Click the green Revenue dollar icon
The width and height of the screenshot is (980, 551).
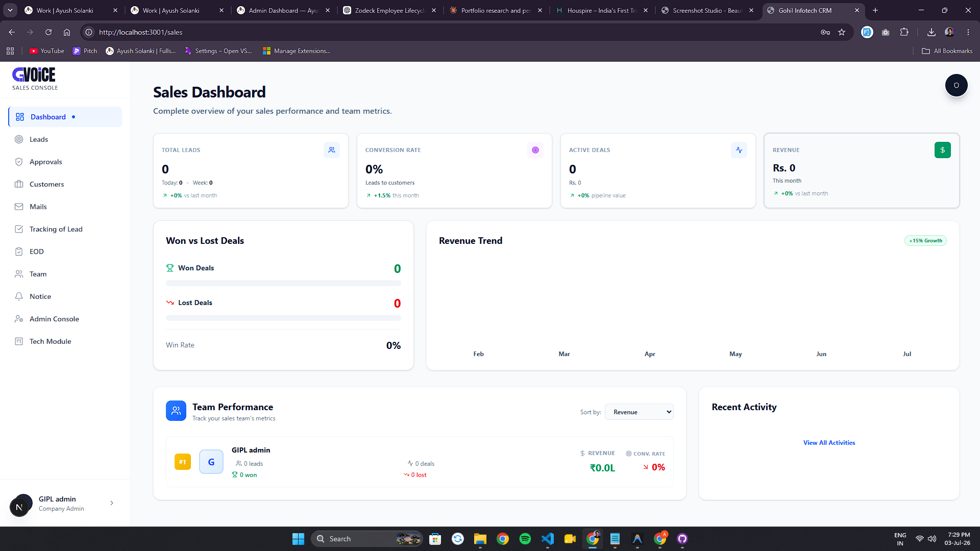pyautogui.click(x=943, y=150)
